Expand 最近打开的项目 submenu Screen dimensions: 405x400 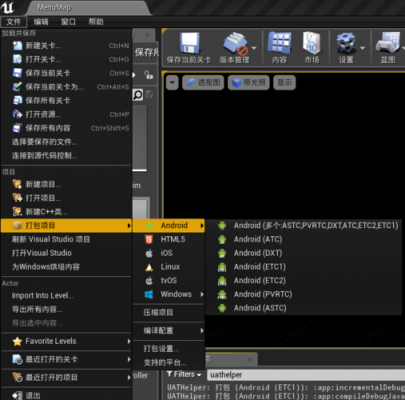(67, 377)
